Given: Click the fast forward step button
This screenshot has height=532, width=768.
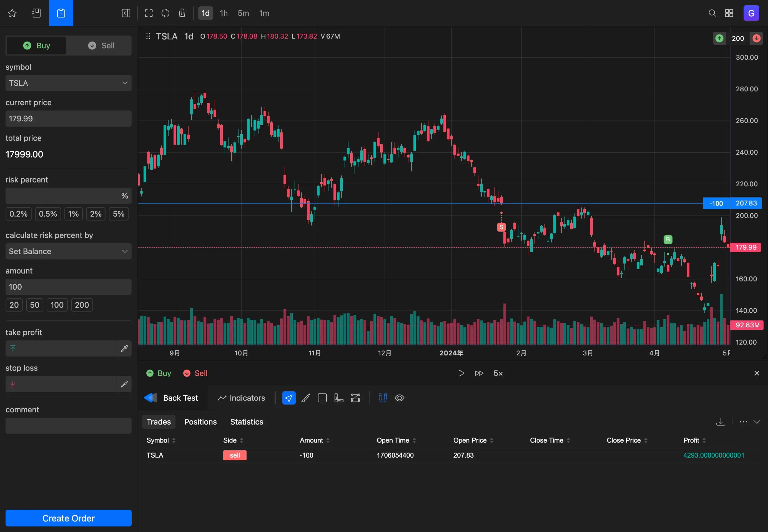Looking at the screenshot, I should [x=479, y=373].
